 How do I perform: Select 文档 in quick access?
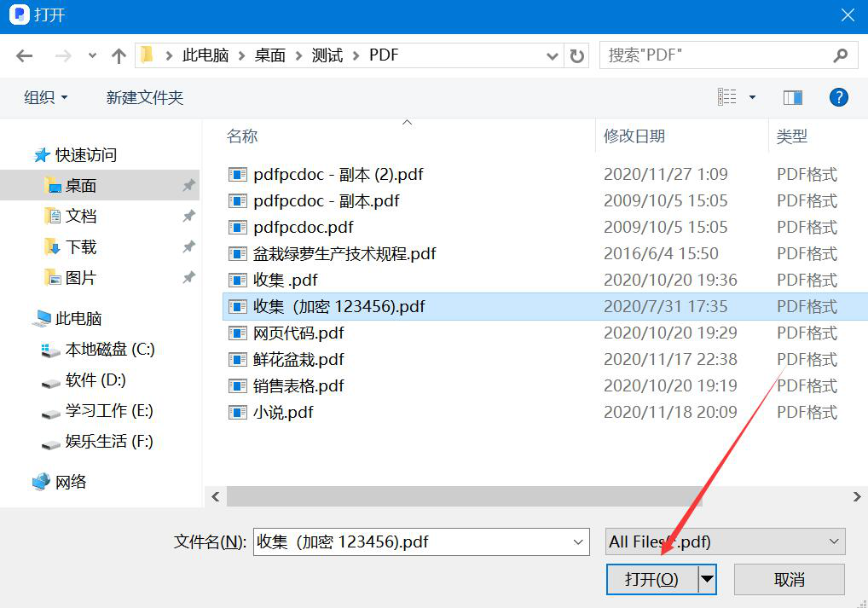(x=81, y=216)
